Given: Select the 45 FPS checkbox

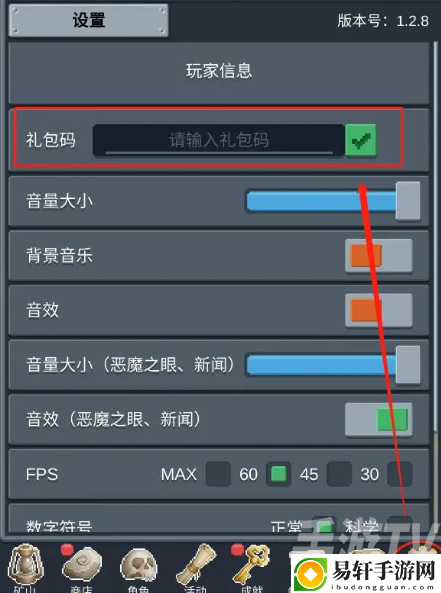Looking at the screenshot, I should click(x=339, y=474).
